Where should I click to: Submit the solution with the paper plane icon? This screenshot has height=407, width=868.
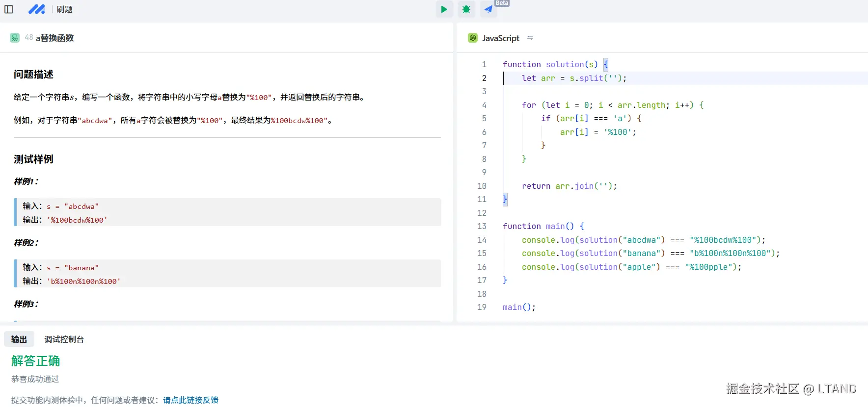pyautogui.click(x=488, y=9)
